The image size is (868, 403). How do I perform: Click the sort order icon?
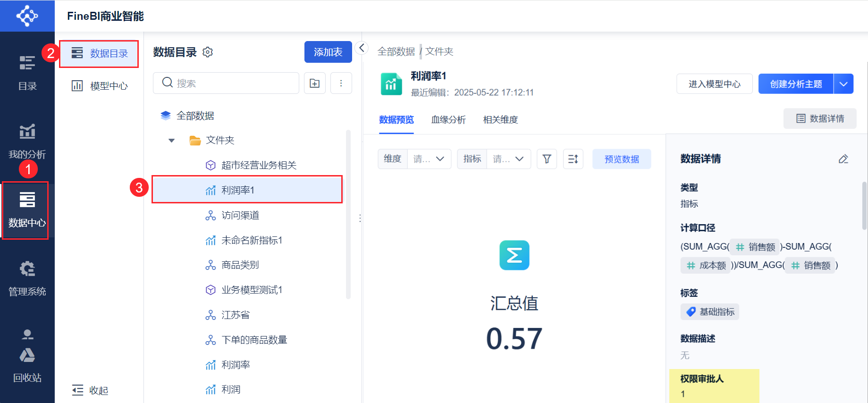click(x=573, y=159)
